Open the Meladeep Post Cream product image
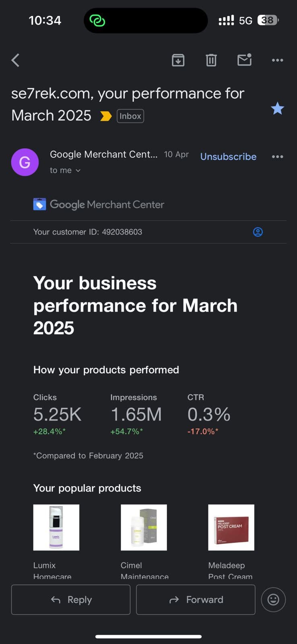 231,527
